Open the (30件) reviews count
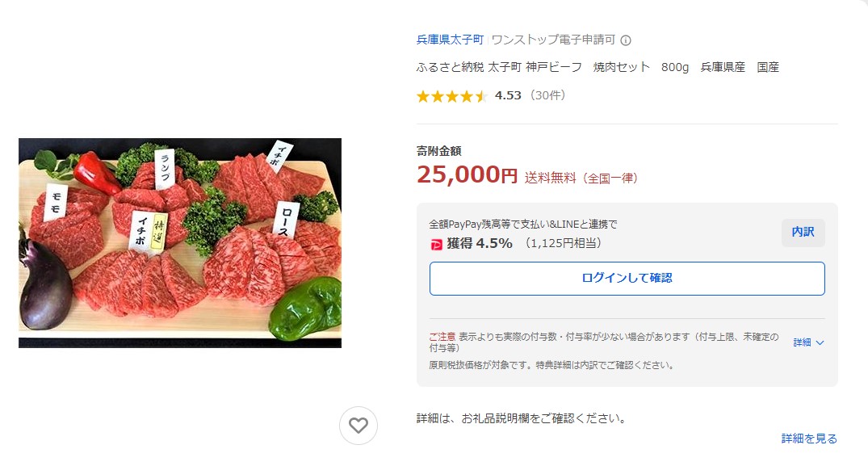The image size is (868, 466). tap(548, 95)
